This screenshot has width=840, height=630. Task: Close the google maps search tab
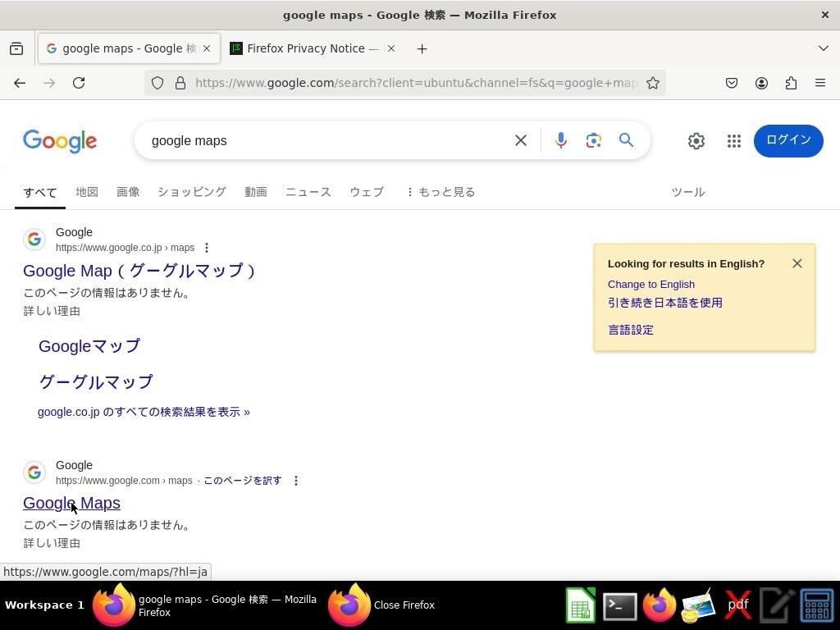[207, 48]
